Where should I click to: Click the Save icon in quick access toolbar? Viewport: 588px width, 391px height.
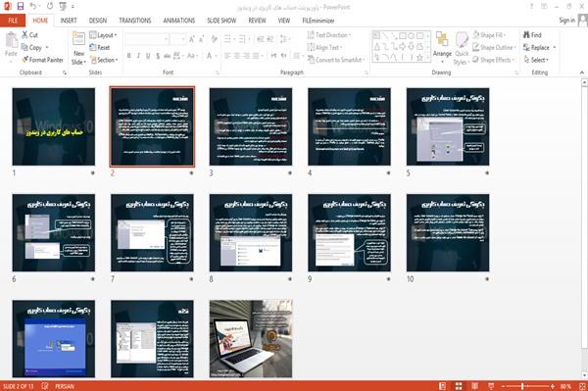click(x=21, y=6)
